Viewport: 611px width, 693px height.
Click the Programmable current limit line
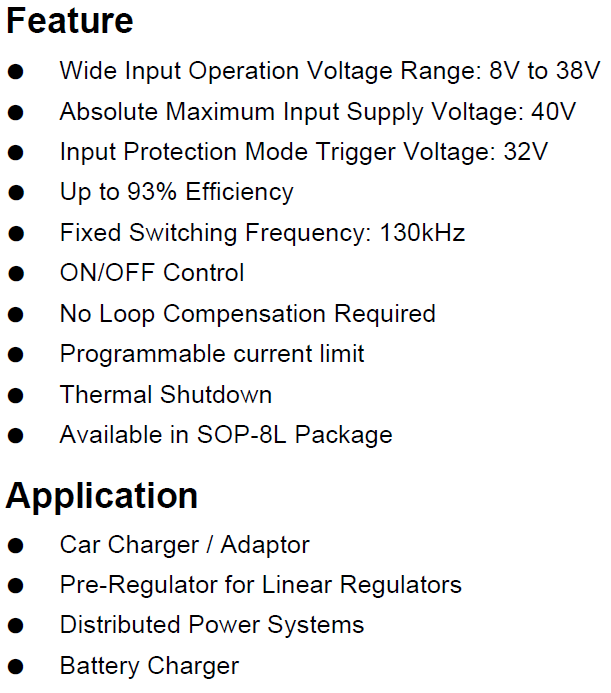pyautogui.click(x=212, y=354)
